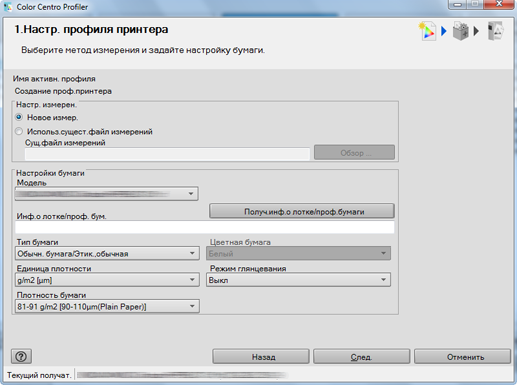The height and width of the screenshot is (385, 517).
Task: Click the 'Инф.о лотке/проф. бум.' text field
Action: point(205,227)
